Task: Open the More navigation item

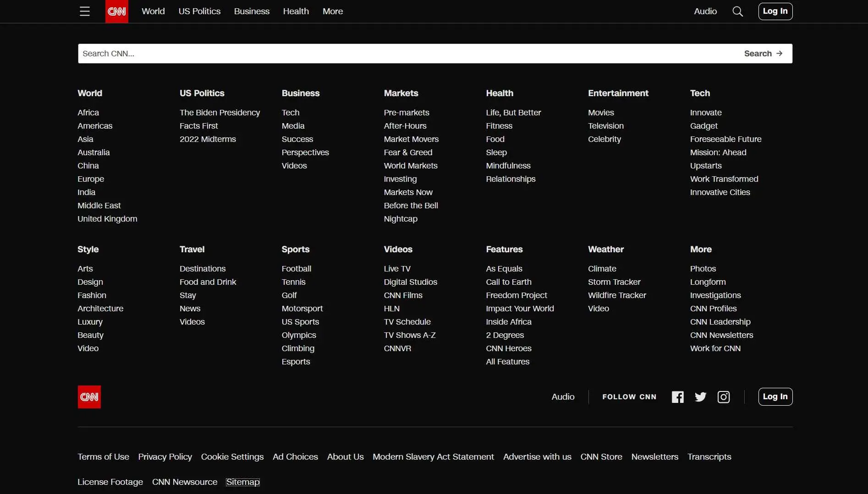Action: coord(332,11)
